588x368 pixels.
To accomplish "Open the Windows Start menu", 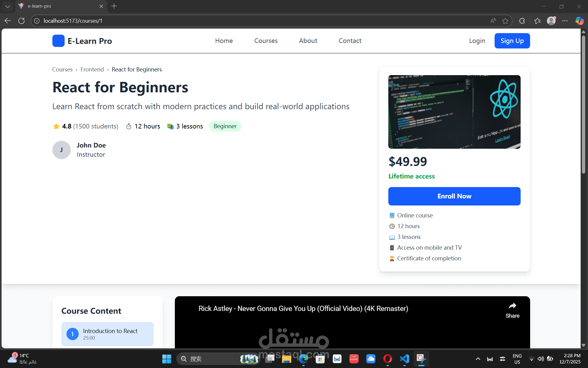I will tap(167, 359).
